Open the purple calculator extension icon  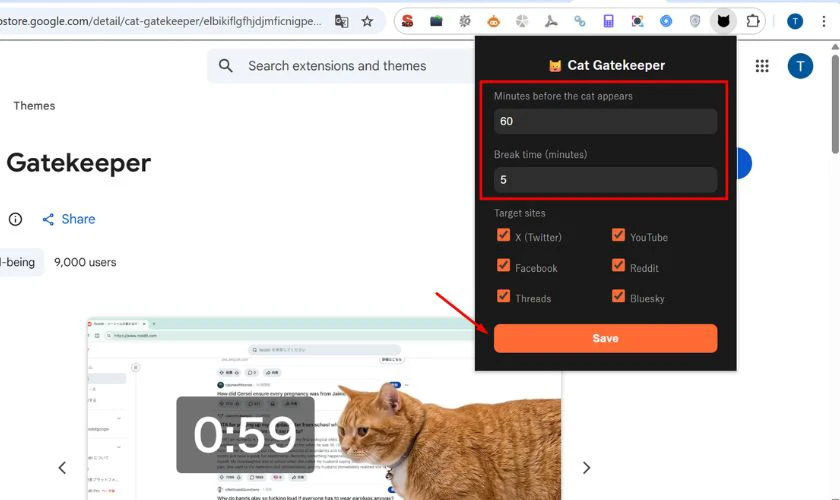point(609,21)
